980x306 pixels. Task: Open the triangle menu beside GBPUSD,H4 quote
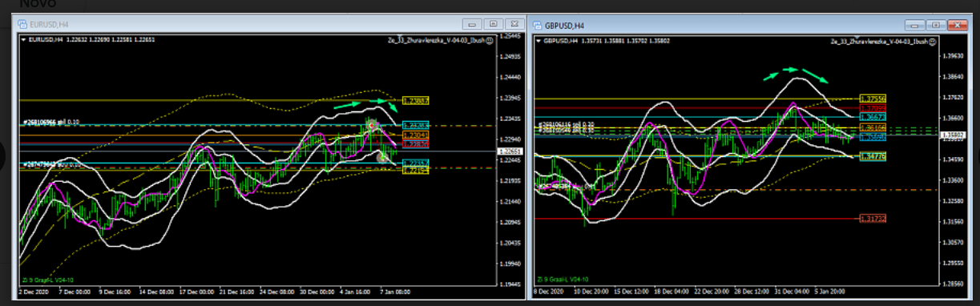[x=538, y=41]
